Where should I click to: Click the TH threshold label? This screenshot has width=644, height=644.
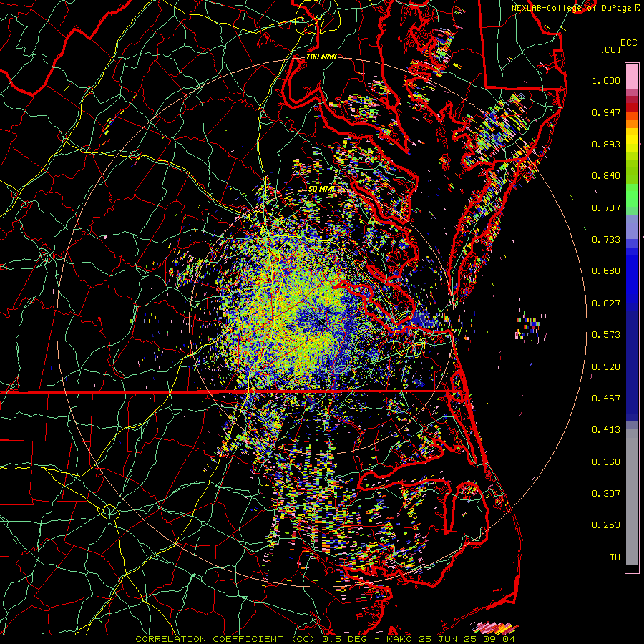(x=615, y=557)
